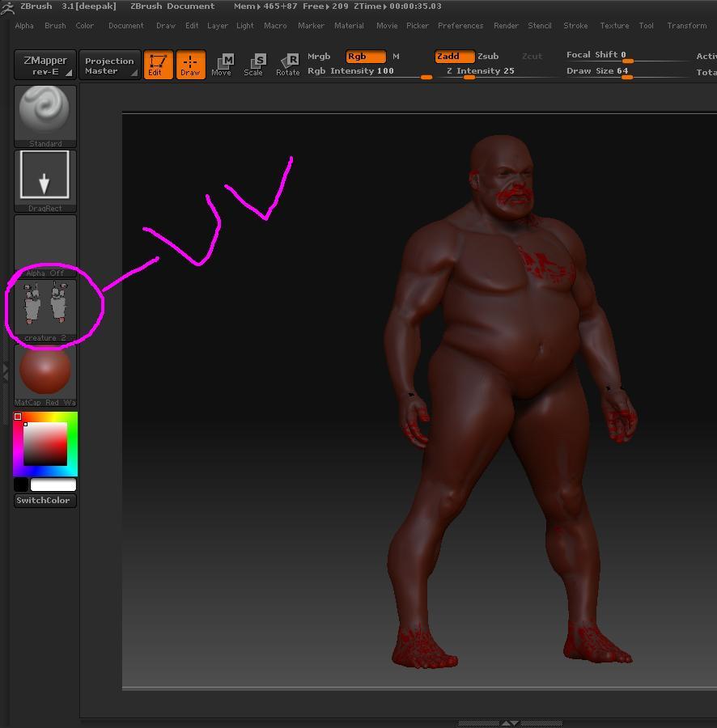Click SwitchColor button
This screenshot has width=717, height=728.
pyautogui.click(x=45, y=501)
